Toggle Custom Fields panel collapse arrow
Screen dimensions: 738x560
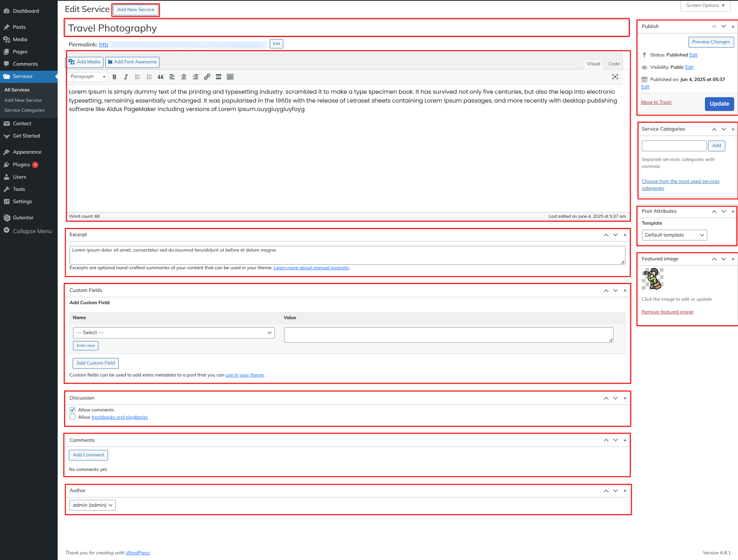click(625, 290)
